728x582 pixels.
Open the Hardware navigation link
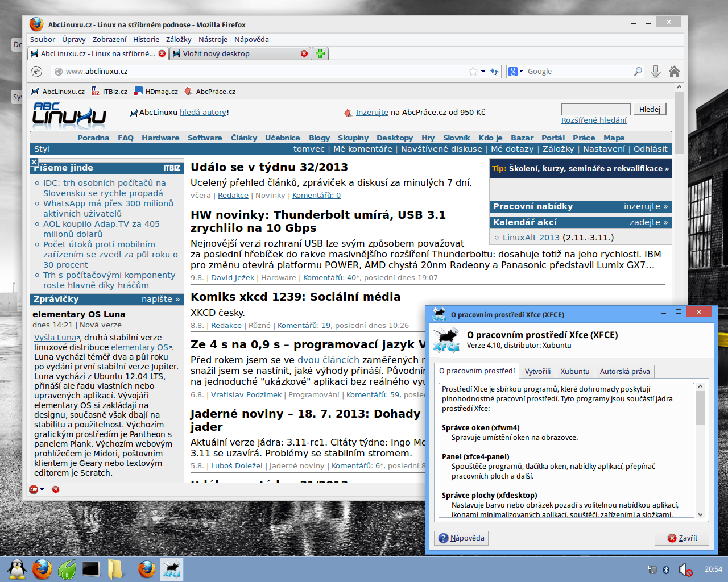(x=160, y=138)
